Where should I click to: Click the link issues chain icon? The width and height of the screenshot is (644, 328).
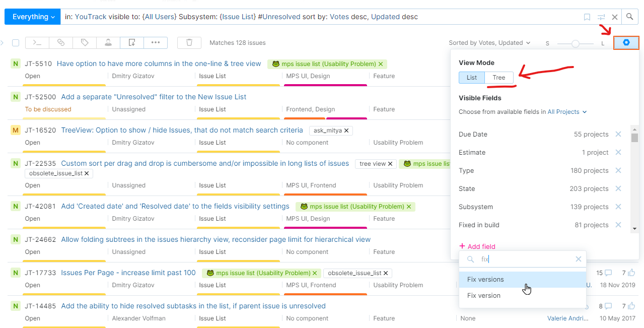tap(61, 43)
